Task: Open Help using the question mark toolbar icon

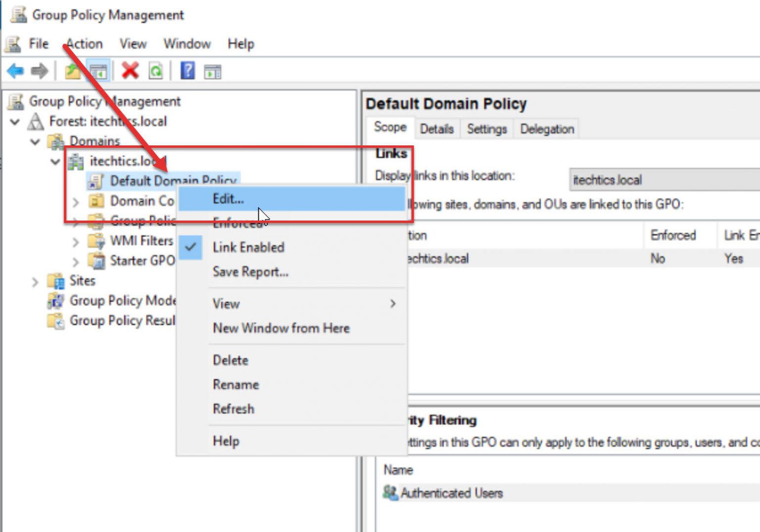Action: pyautogui.click(x=187, y=71)
